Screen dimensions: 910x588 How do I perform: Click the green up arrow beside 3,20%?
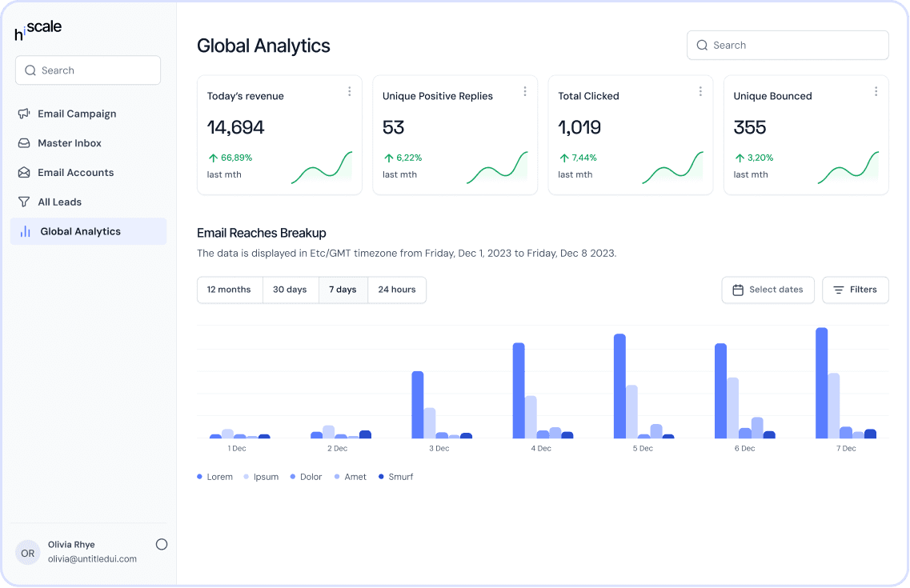click(740, 158)
